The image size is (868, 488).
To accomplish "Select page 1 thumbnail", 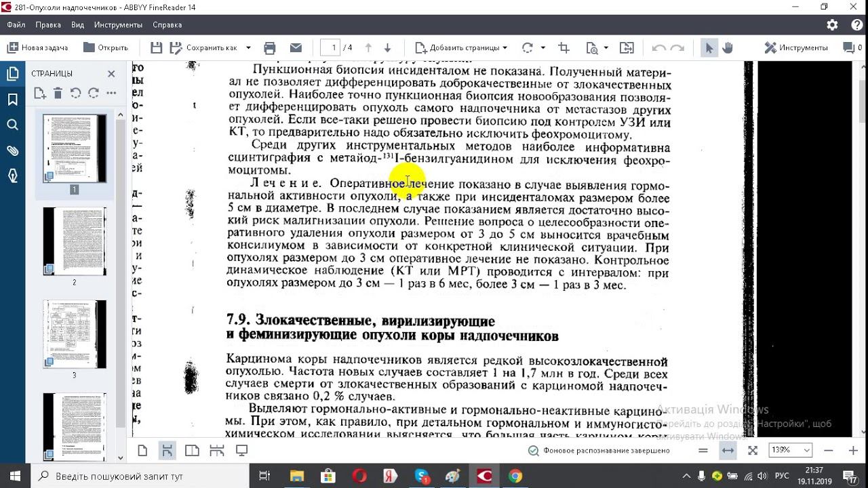I will [x=75, y=148].
